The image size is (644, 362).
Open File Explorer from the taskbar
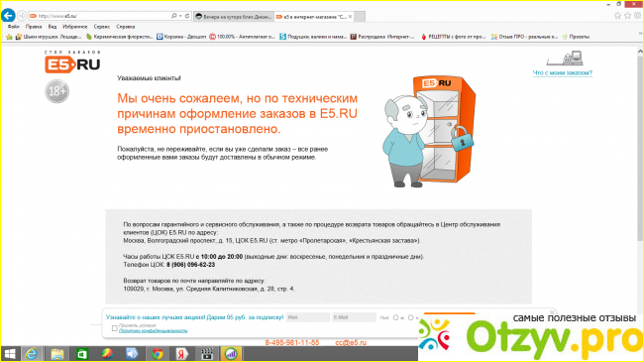pyautogui.click(x=57, y=354)
